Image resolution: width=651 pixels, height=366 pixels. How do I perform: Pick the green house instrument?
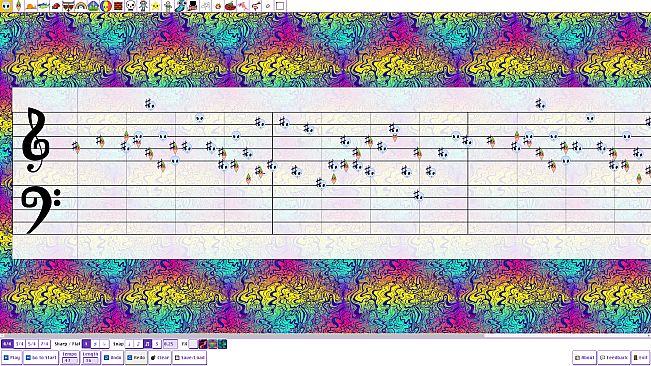pos(93,6)
